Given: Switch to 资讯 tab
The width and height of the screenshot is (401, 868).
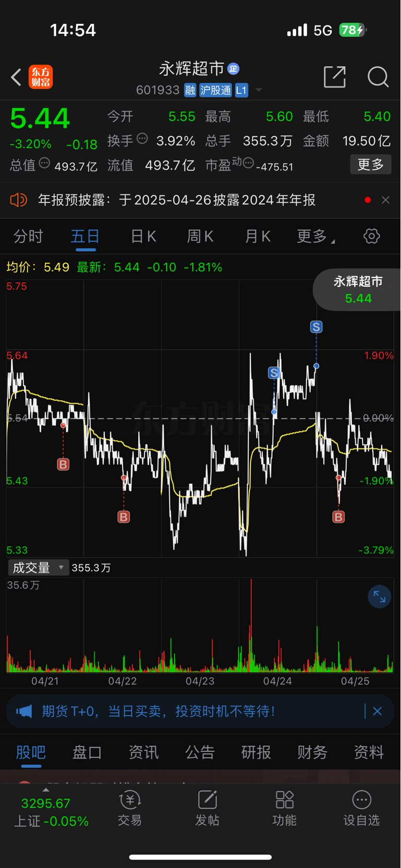Looking at the screenshot, I should coord(143,752).
